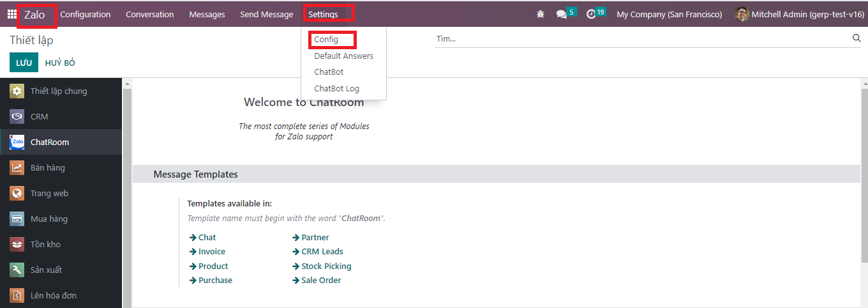The image size is (868, 308).
Task: Expand the Messages menu
Action: tap(207, 14)
